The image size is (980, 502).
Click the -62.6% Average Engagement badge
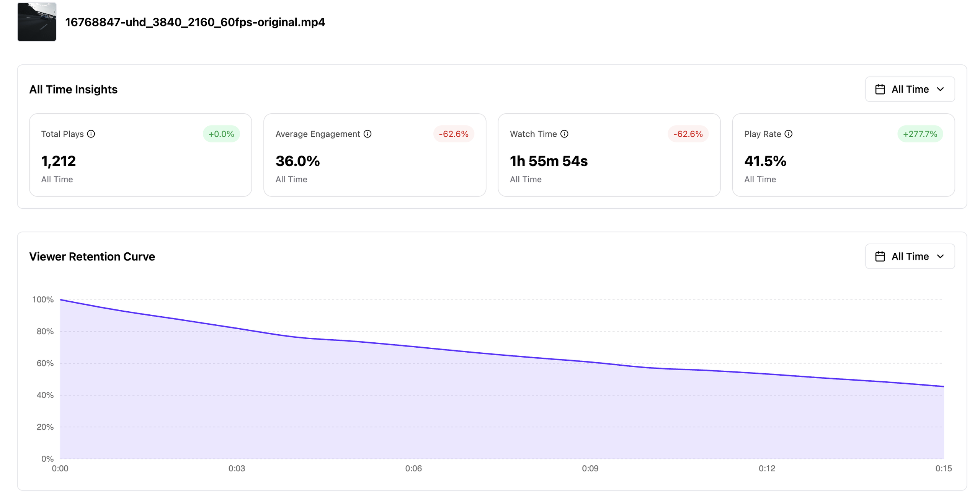pyautogui.click(x=454, y=134)
